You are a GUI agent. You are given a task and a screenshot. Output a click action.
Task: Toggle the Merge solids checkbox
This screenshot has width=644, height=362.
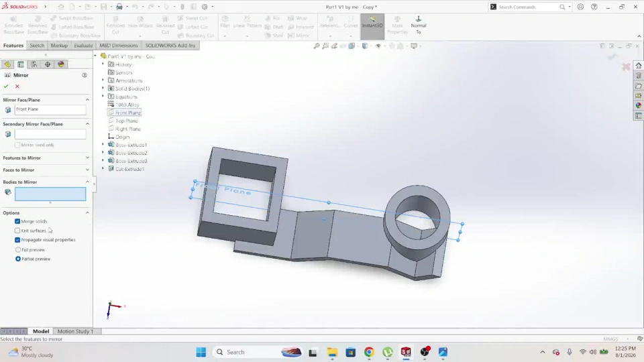point(17,221)
